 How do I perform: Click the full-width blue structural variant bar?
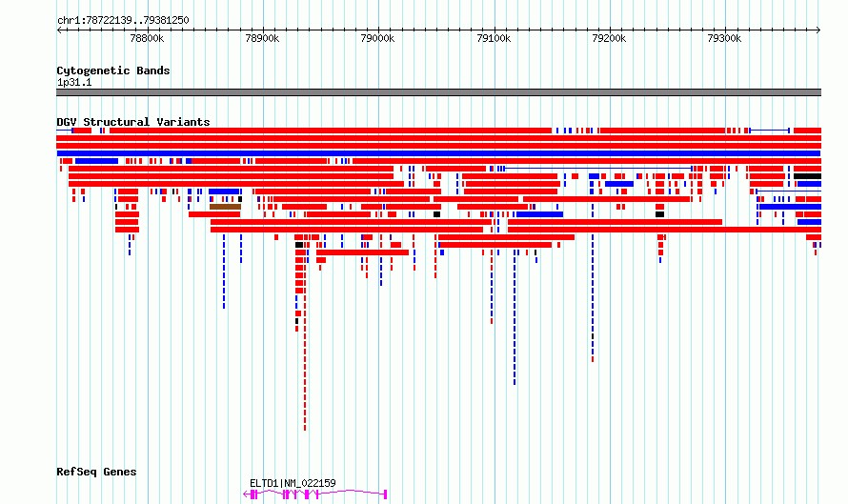click(x=438, y=153)
